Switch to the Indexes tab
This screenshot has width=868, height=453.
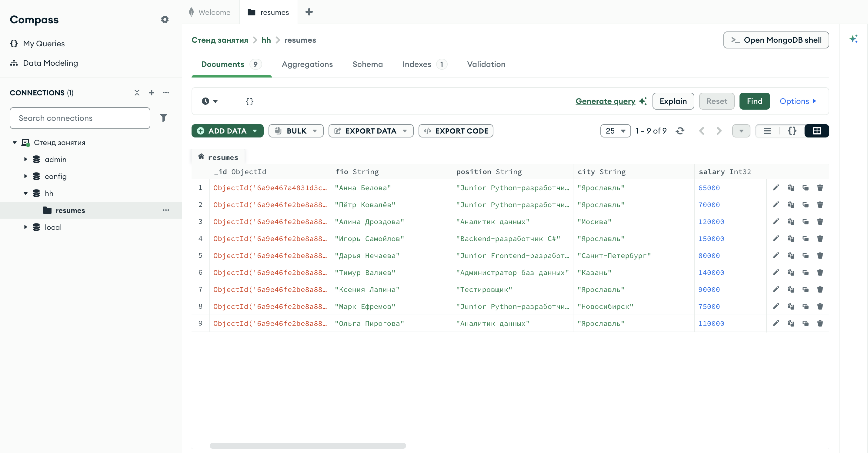point(425,64)
